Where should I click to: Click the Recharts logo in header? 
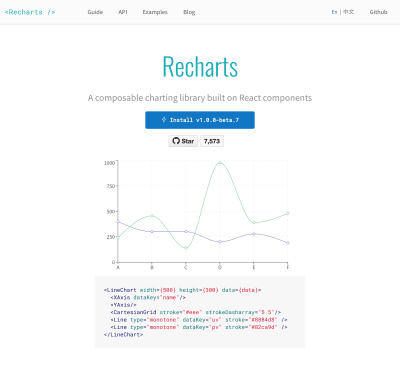click(30, 12)
